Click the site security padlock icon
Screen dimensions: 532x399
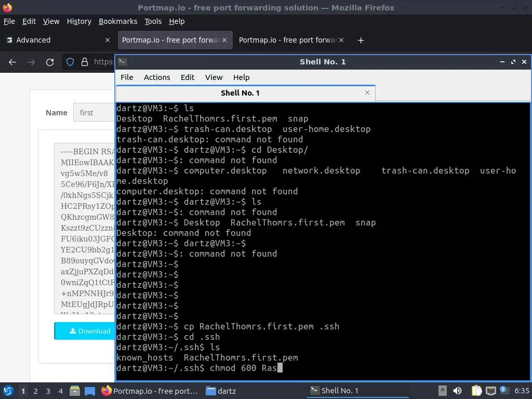coord(85,62)
